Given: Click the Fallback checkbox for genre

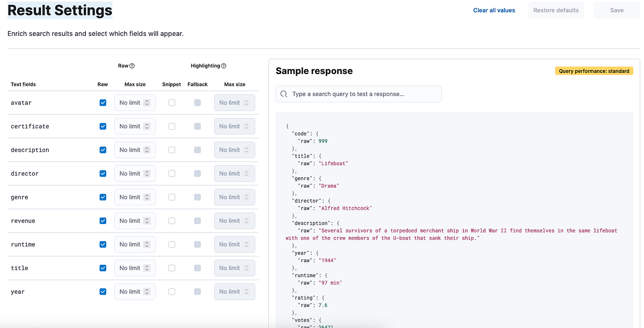Looking at the screenshot, I should click(197, 197).
